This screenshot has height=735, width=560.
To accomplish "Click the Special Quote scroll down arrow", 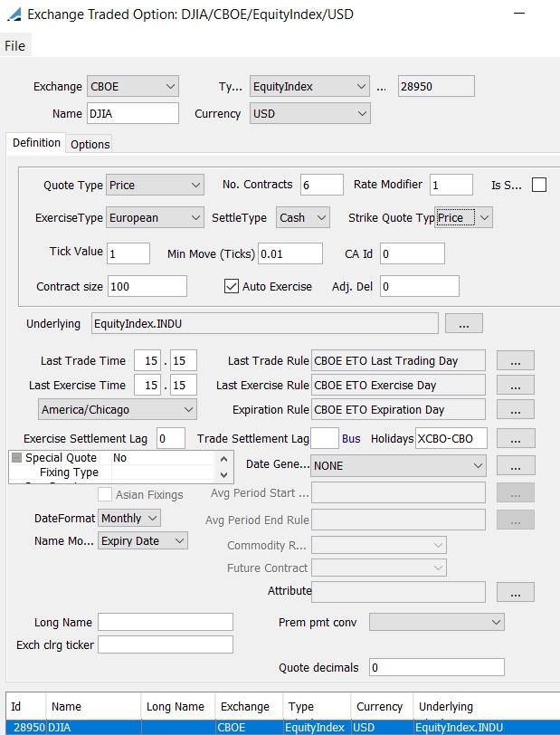I will [224, 475].
